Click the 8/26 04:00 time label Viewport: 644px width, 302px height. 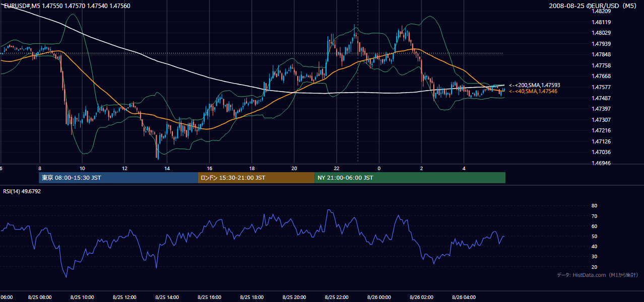point(464,297)
